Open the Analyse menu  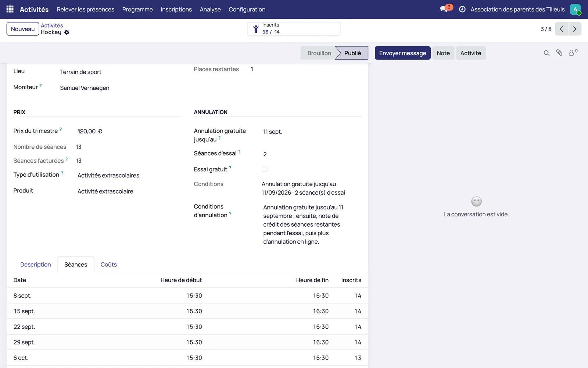tap(210, 9)
